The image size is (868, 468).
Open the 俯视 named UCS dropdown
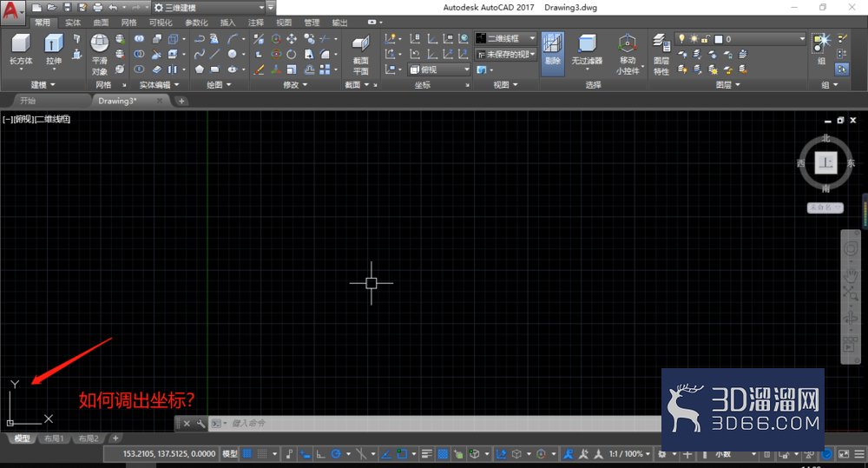439,69
